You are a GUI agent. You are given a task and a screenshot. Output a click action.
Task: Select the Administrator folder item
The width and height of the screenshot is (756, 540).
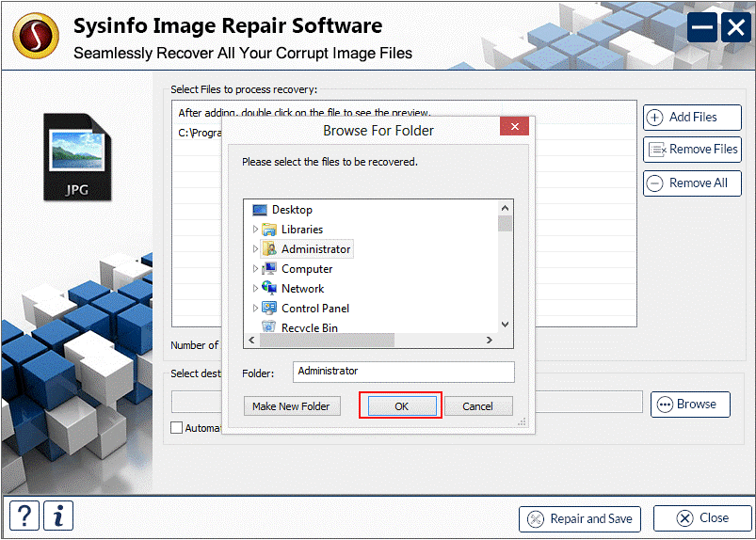click(315, 249)
